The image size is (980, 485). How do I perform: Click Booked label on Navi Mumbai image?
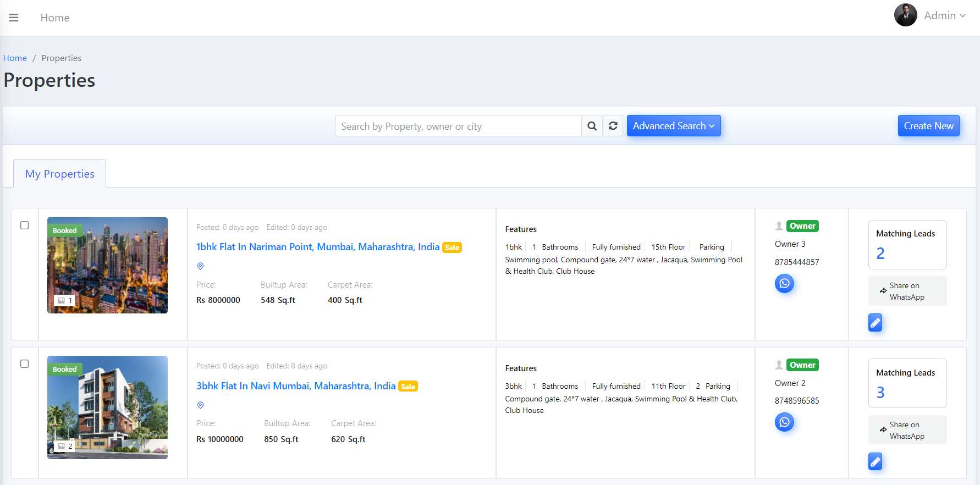(x=64, y=369)
